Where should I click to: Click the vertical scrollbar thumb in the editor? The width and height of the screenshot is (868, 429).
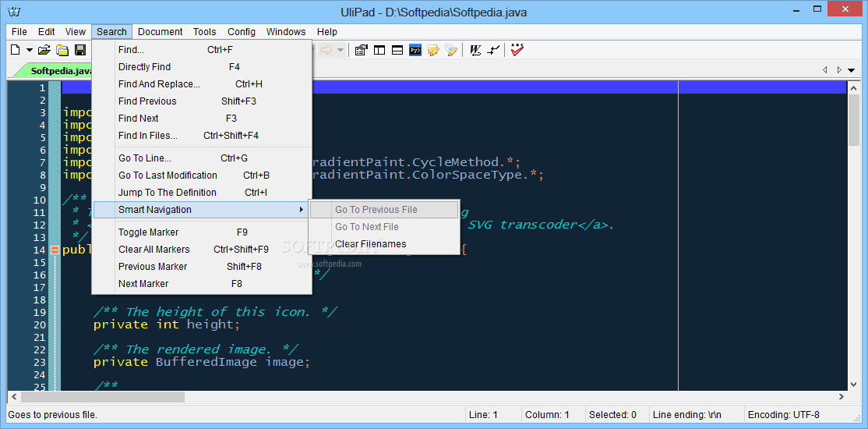click(854, 119)
